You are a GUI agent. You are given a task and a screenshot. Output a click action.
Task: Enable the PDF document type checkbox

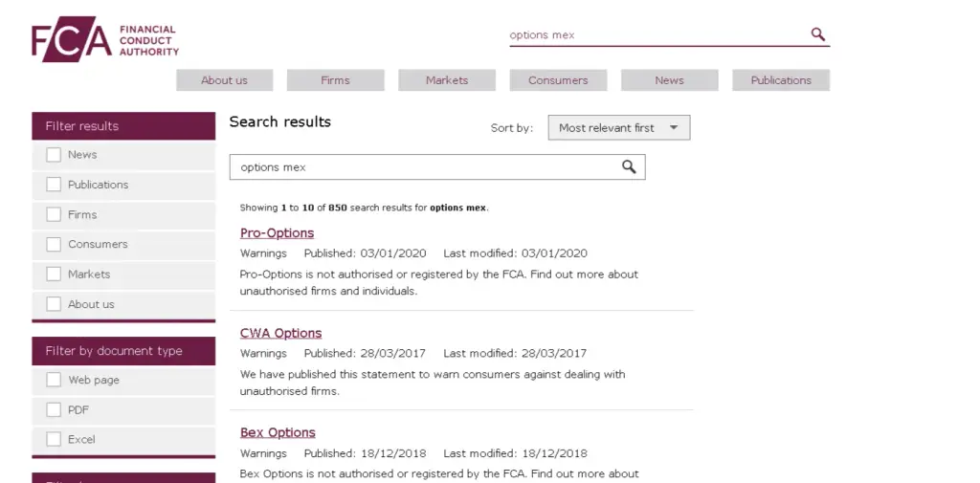click(x=54, y=410)
